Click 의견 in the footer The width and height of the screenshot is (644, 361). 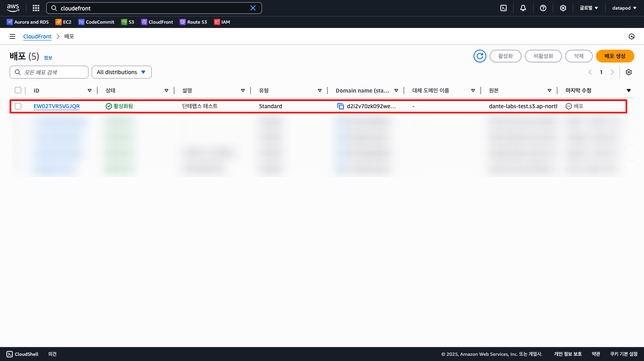coord(52,354)
